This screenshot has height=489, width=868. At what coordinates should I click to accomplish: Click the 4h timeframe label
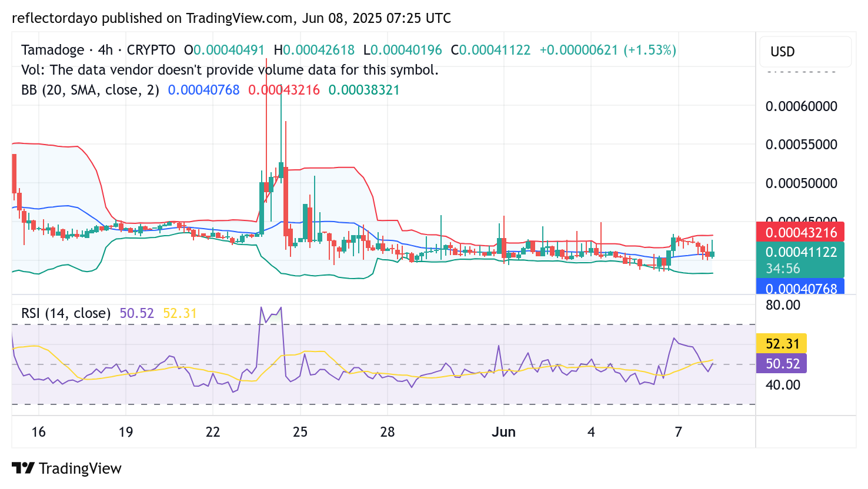click(x=105, y=50)
